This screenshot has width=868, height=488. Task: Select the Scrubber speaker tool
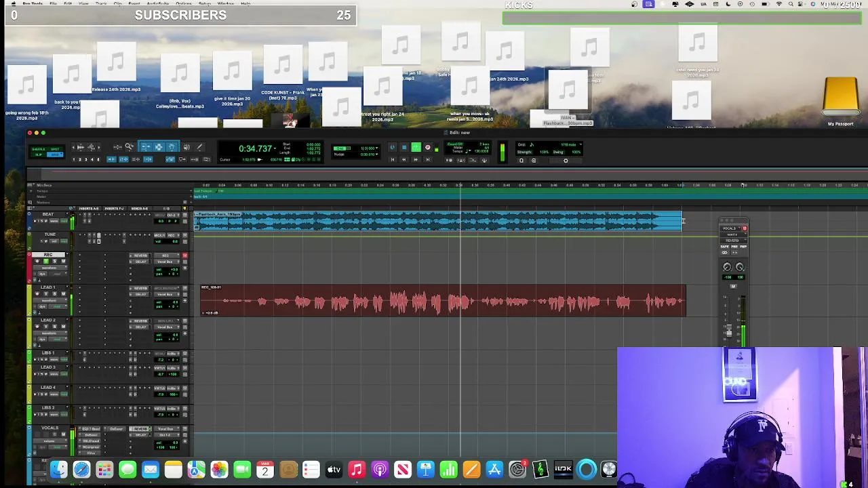click(186, 147)
